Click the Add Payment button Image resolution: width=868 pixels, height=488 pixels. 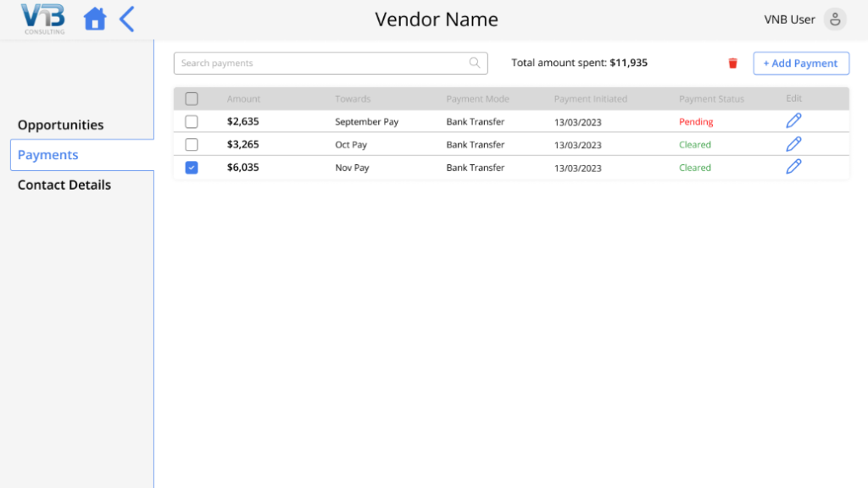click(801, 63)
